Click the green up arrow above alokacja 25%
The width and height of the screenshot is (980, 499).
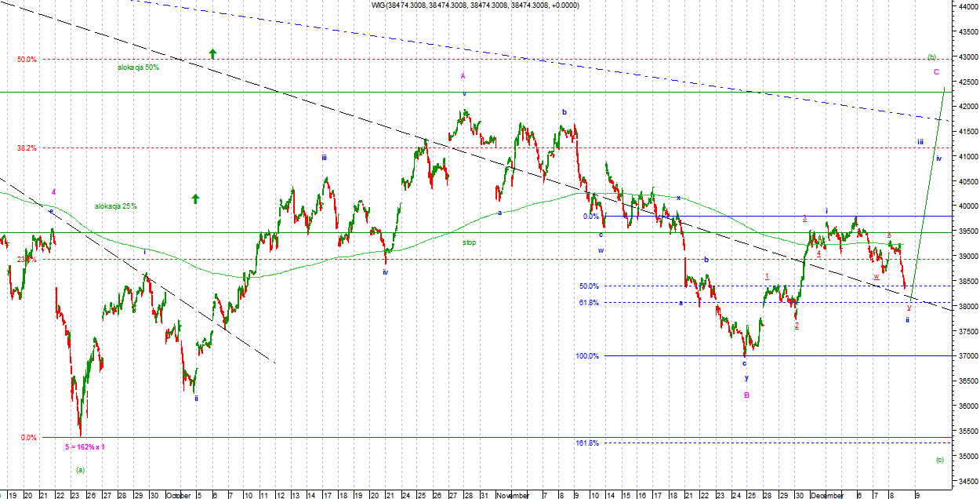tap(195, 199)
